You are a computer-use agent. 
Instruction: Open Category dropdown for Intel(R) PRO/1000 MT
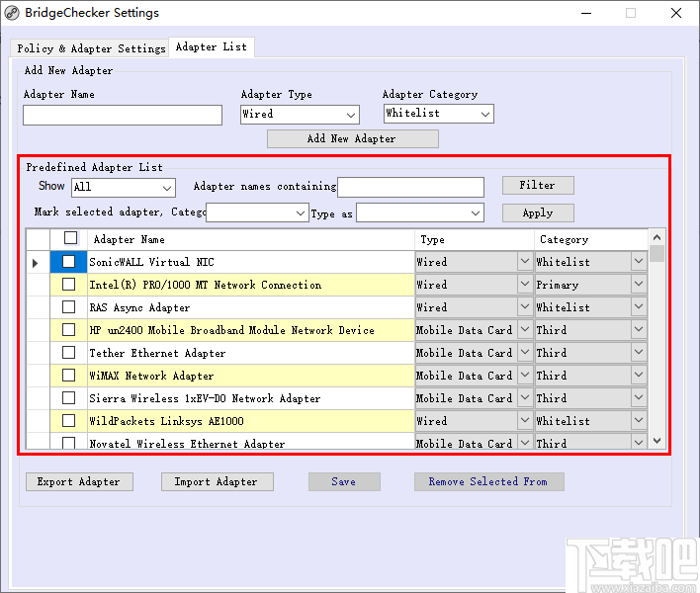click(x=639, y=285)
